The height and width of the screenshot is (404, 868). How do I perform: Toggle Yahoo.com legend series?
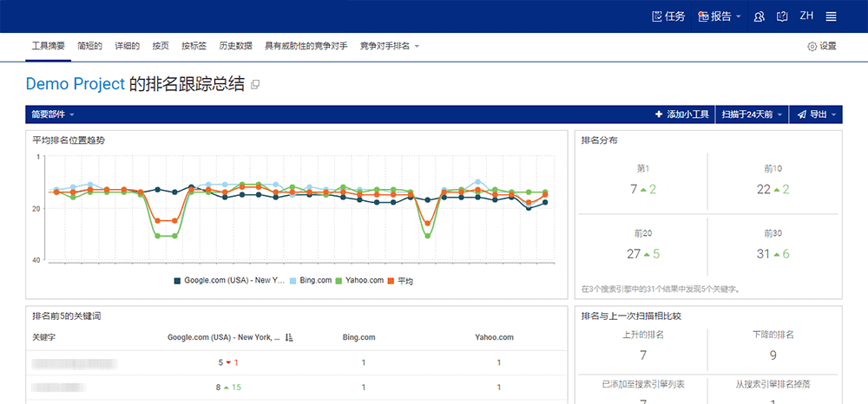coord(359,281)
